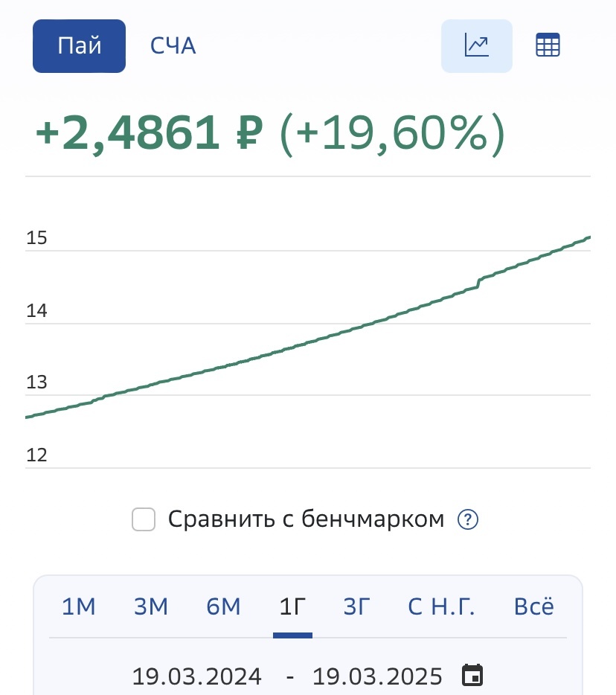Select the Пай tab
Image resolution: width=616 pixels, height=695 pixels.
pos(79,45)
